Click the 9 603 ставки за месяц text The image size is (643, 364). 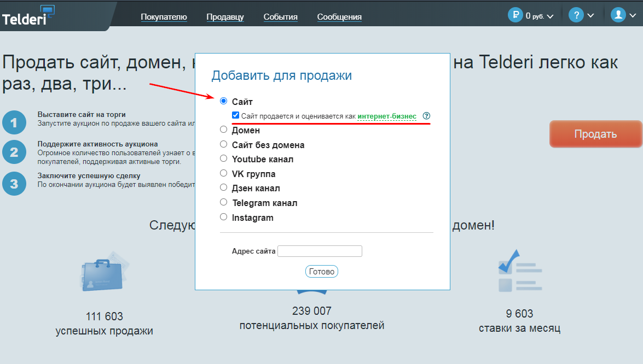519,321
